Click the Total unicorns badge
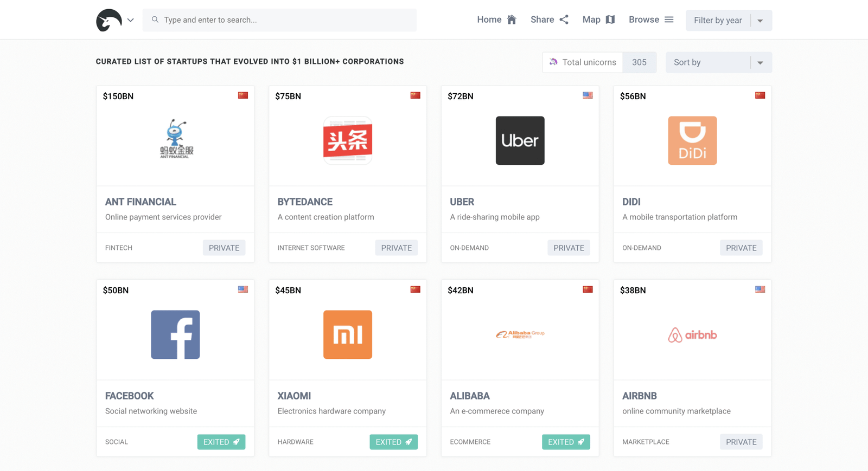The height and width of the screenshot is (471, 868). click(x=598, y=62)
